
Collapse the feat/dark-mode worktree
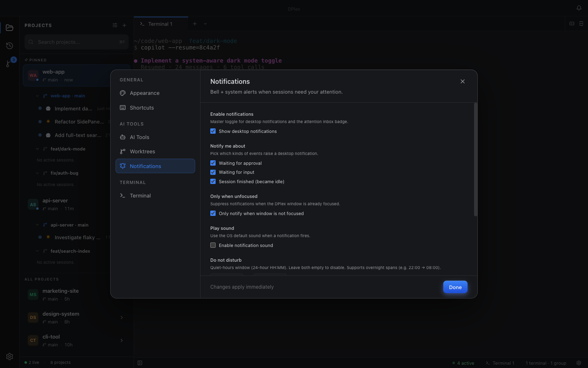click(x=38, y=149)
